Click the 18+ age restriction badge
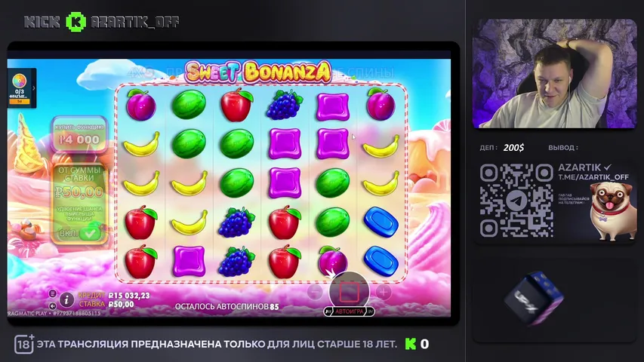The height and width of the screenshot is (362, 644). point(24,344)
